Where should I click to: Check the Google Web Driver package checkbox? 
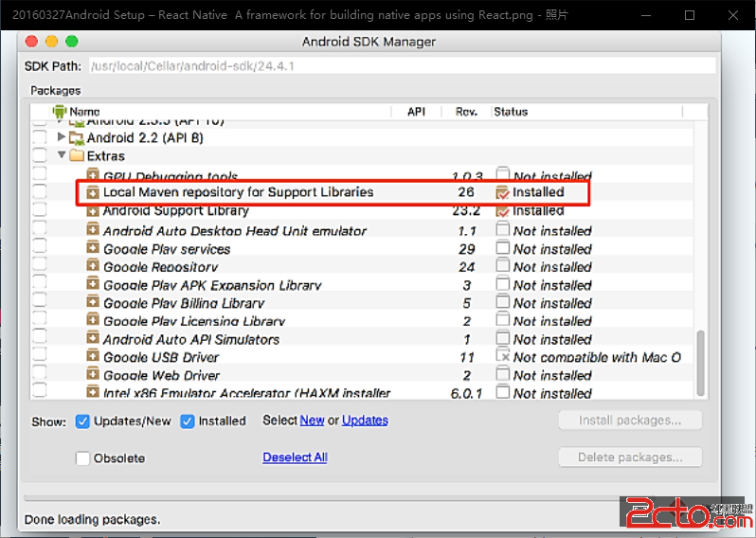pos(40,372)
